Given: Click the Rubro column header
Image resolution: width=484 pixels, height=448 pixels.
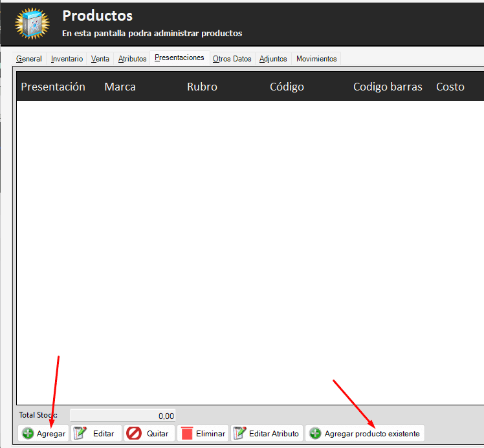Looking at the screenshot, I should tap(202, 87).
